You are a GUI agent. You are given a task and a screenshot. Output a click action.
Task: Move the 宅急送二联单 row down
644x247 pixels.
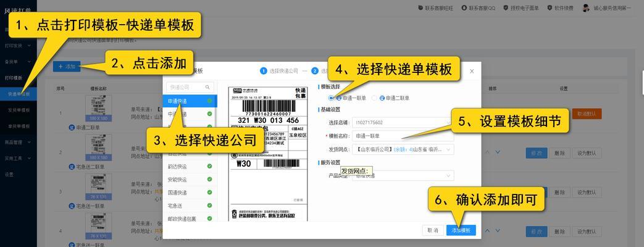tap(498, 152)
